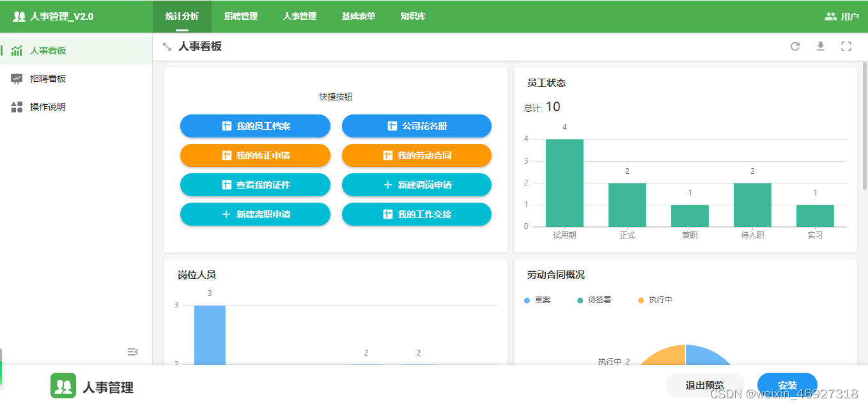The height and width of the screenshot is (406, 868).
Task: Click the 总计: 10 text
Action: pyautogui.click(x=542, y=107)
